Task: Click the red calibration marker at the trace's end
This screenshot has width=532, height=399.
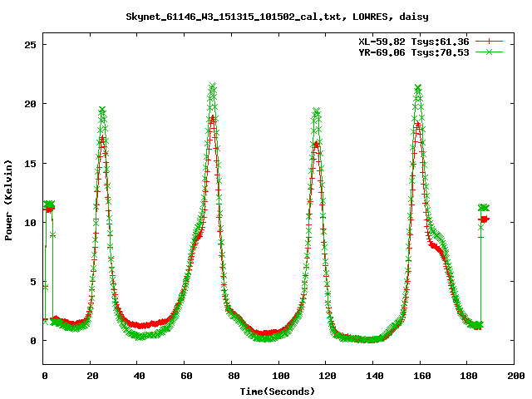Action: [x=485, y=219]
